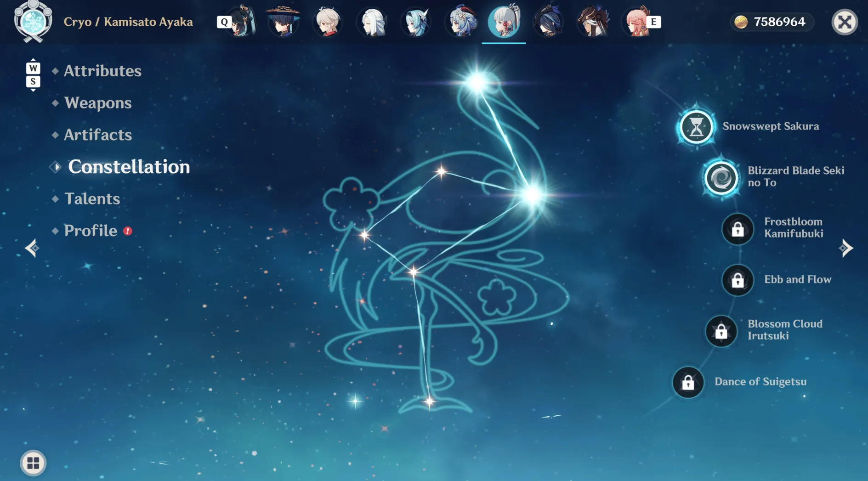Select the locked Ebb and Flow node
This screenshot has width=868, height=481.
(738, 280)
